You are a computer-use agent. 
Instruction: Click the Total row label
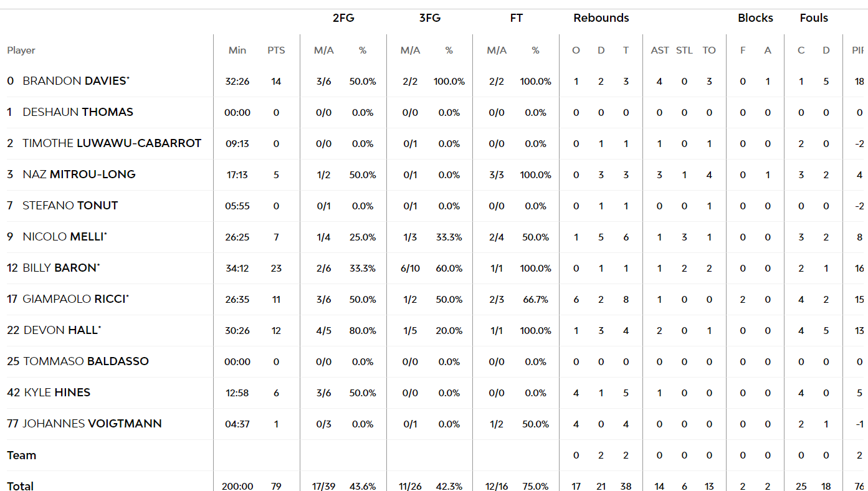point(21,485)
